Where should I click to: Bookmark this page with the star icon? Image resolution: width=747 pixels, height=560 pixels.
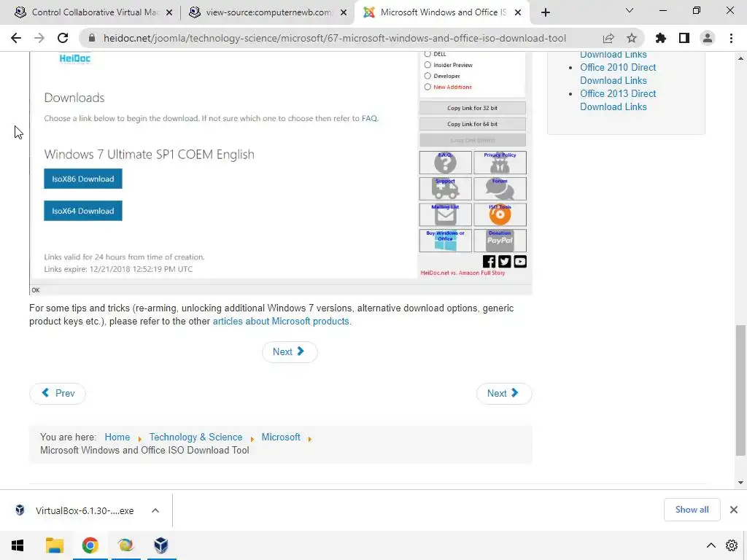pyautogui.click(x=631, y=38)
